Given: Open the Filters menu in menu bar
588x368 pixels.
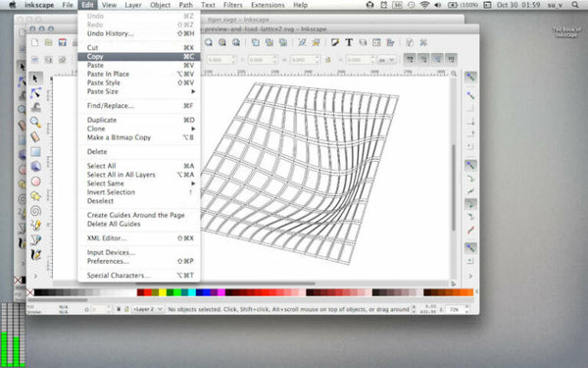Looking at the screenshot, I should pos(233,5).
